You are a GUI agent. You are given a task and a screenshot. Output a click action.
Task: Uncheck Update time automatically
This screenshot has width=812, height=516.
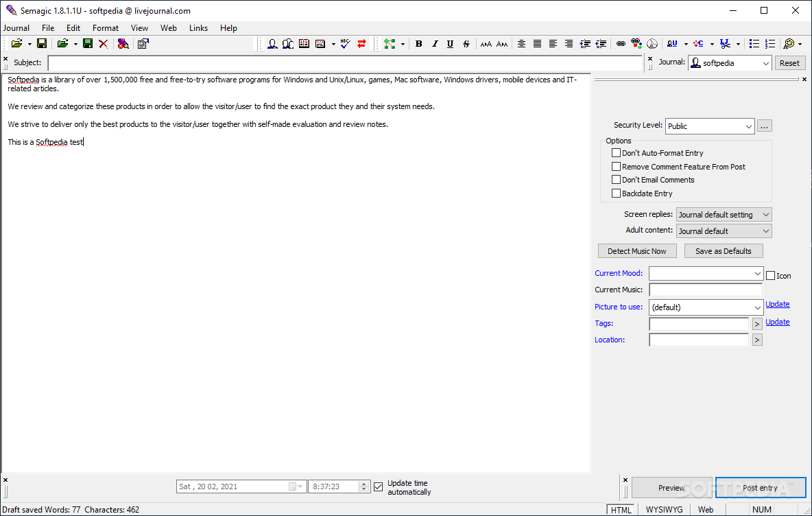pos(379,486)
